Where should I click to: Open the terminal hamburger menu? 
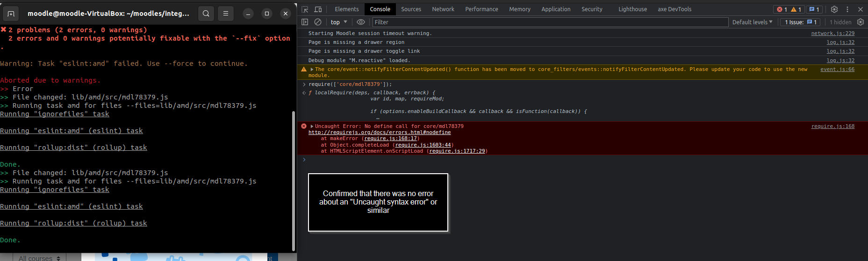(226, 14)
